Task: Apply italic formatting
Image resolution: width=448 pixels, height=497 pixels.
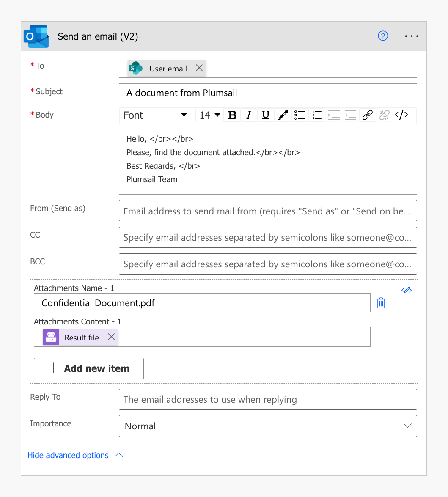Action: [x=249, y=115]
